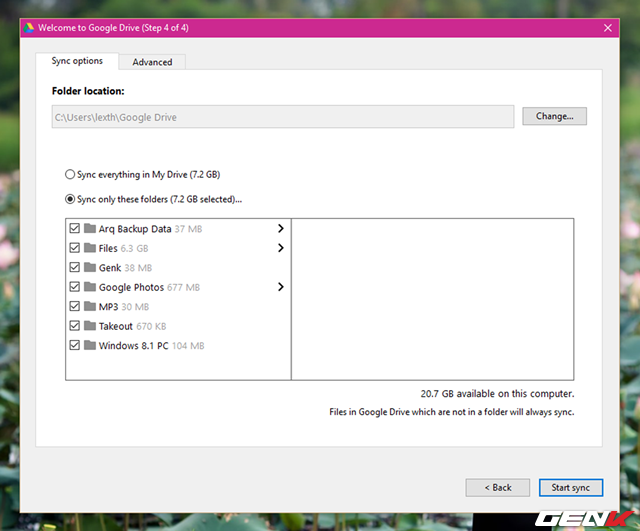640x531 pixels.
Task: Expand the Arq Backup Data subfolders arrow
Action: coord(280,228)
